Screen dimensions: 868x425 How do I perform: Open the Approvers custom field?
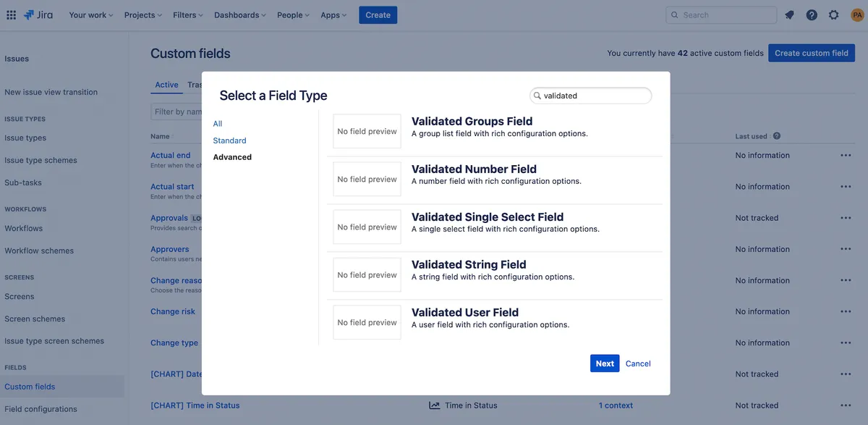(170, 249)
